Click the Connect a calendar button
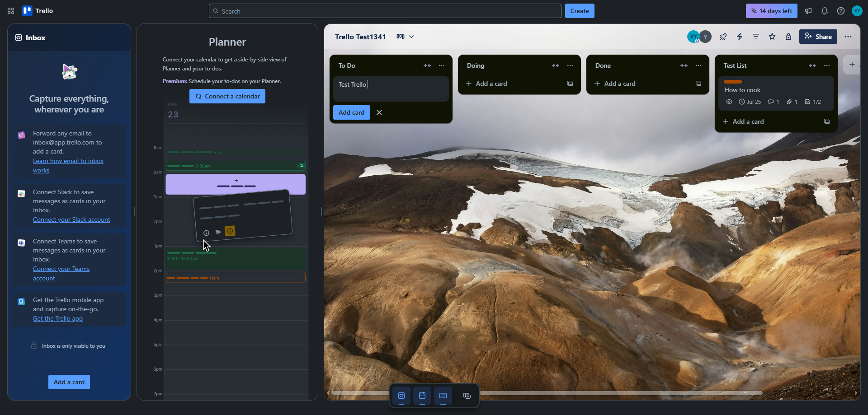 coord(227,96)
